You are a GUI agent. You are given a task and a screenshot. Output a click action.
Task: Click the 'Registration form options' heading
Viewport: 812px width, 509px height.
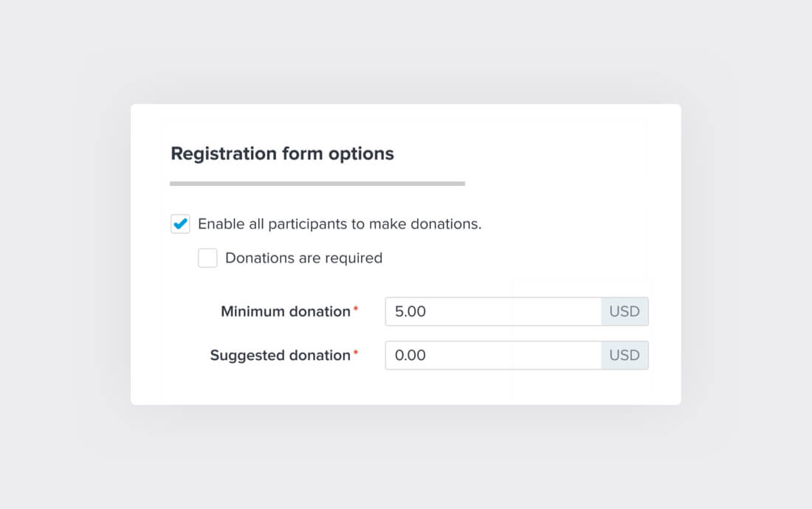click(282, 153)
